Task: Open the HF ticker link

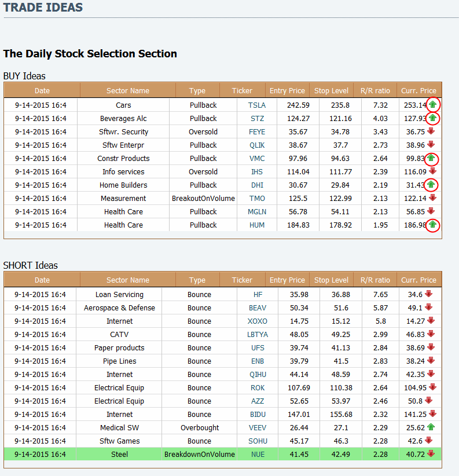Action: point(258,295)
